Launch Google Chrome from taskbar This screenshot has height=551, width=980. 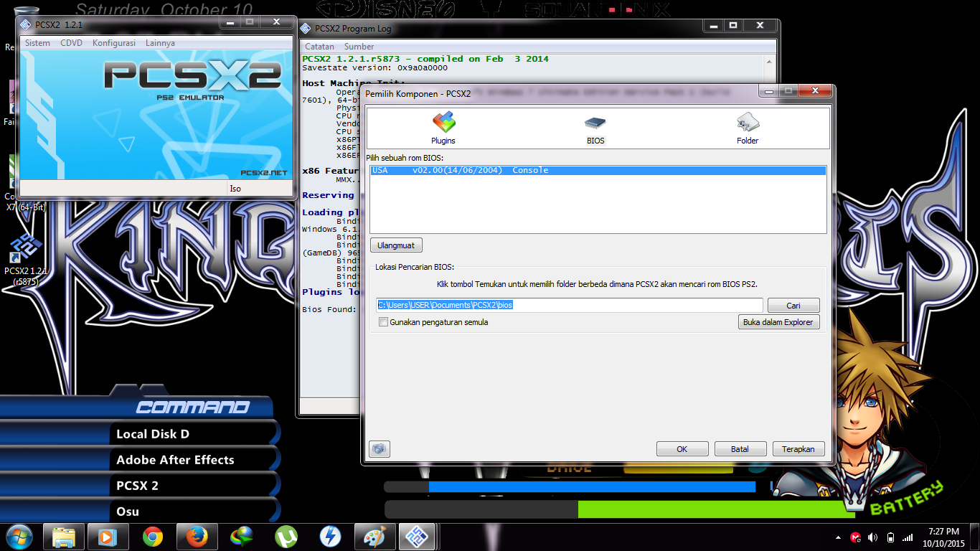pyautogui.click(x=152, y=537)
